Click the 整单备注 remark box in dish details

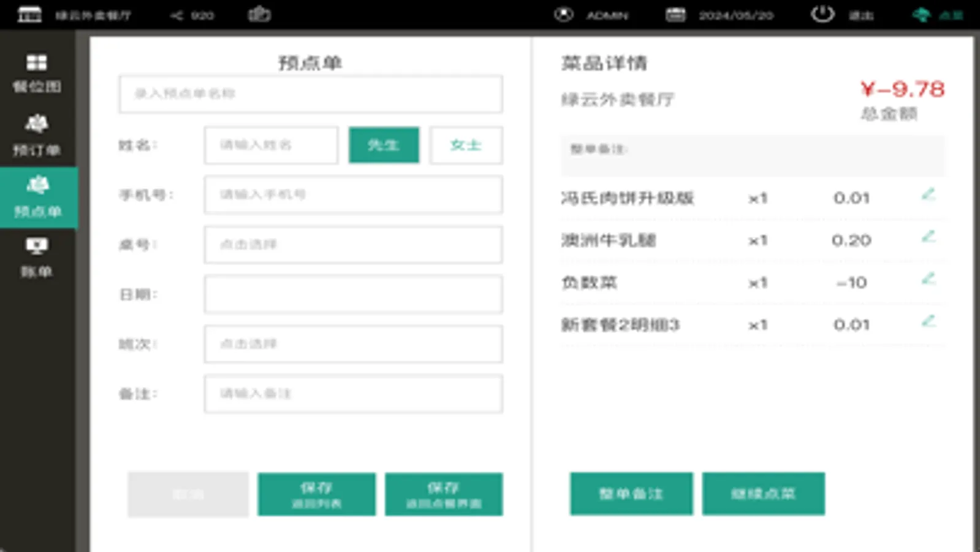pos(753,156)
